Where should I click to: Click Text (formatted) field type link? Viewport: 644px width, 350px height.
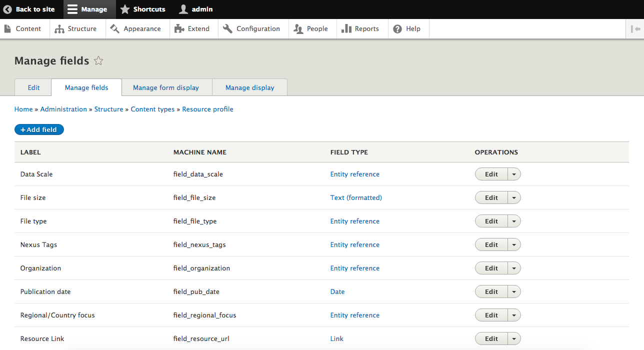coord(355,197)
